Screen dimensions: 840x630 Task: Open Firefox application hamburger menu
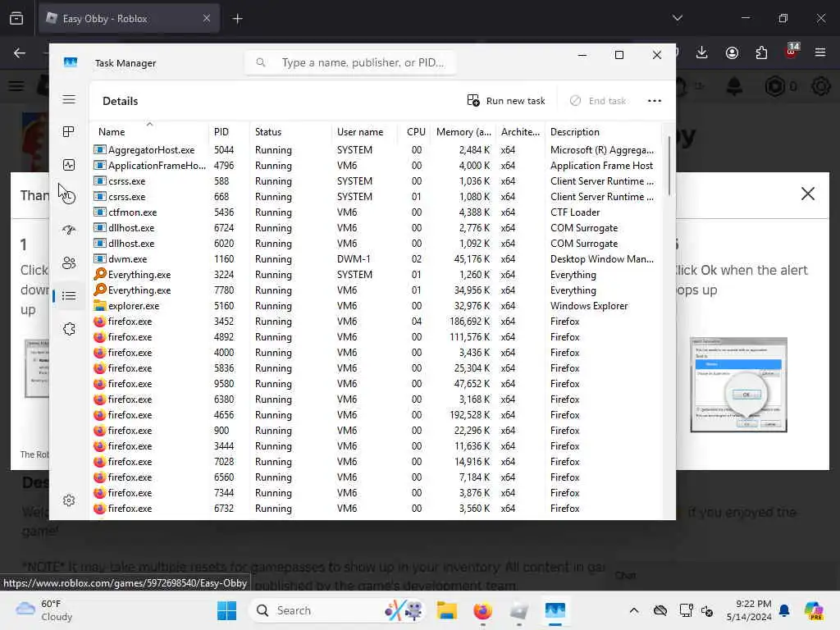(819, 52)
